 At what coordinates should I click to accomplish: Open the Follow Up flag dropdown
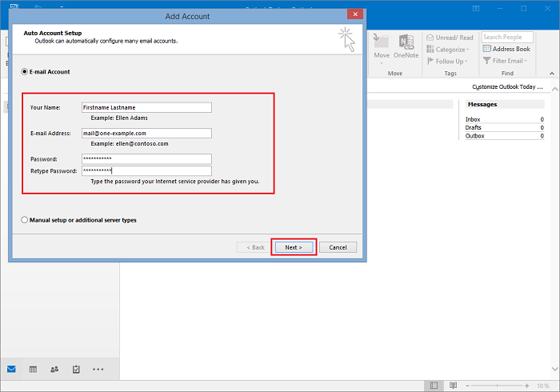pyautogui.click(x=447, y=61)
